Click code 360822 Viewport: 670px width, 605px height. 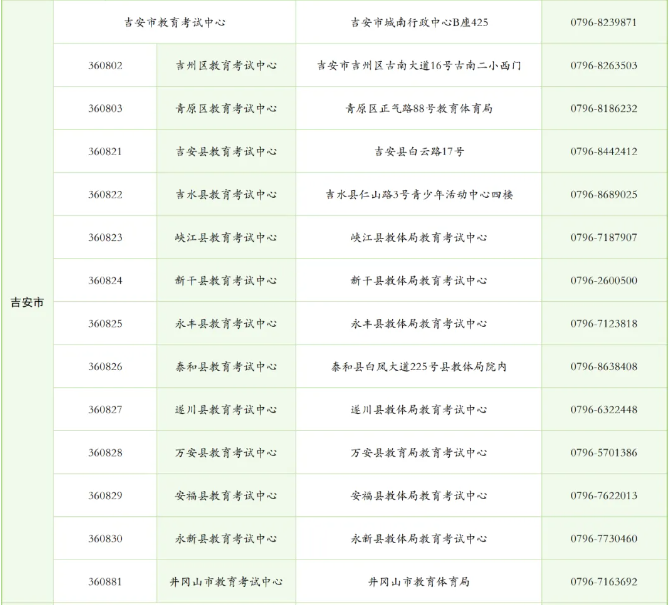point(105,194)
